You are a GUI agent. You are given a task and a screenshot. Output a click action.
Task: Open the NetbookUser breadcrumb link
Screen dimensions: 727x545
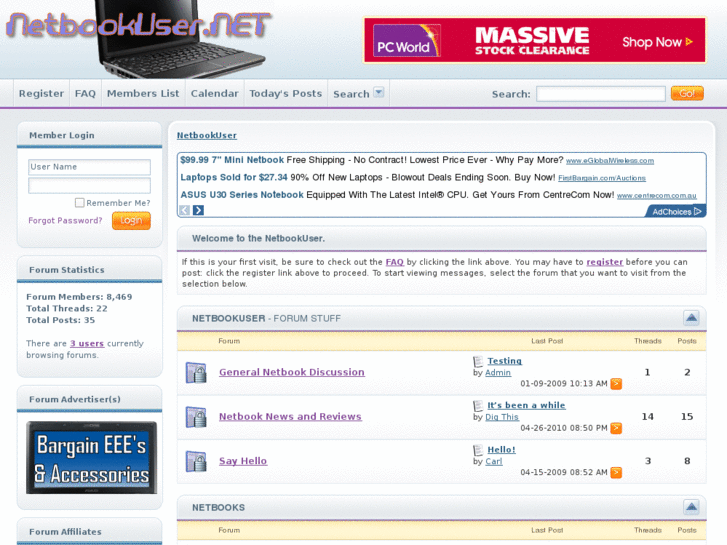(x=207, y=135)
